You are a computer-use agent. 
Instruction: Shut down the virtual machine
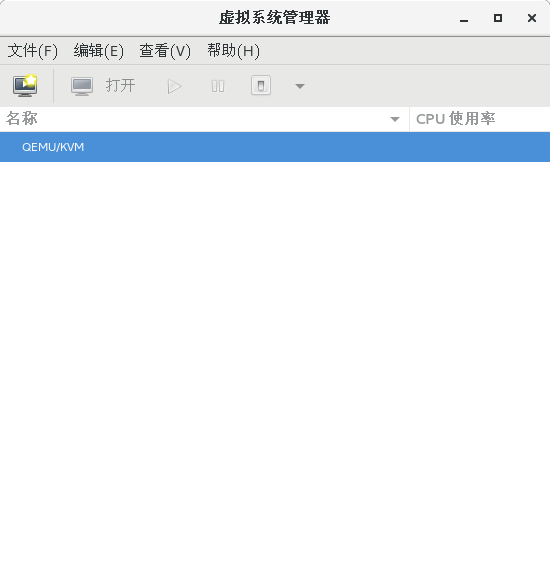point(261,86)
